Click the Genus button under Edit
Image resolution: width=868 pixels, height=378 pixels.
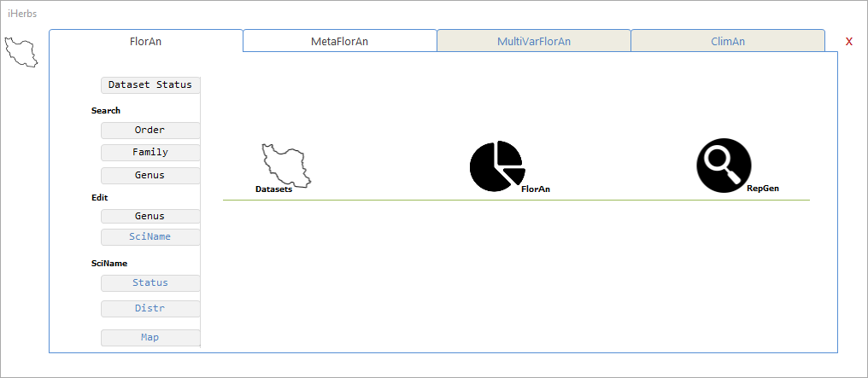click(150, 217)
